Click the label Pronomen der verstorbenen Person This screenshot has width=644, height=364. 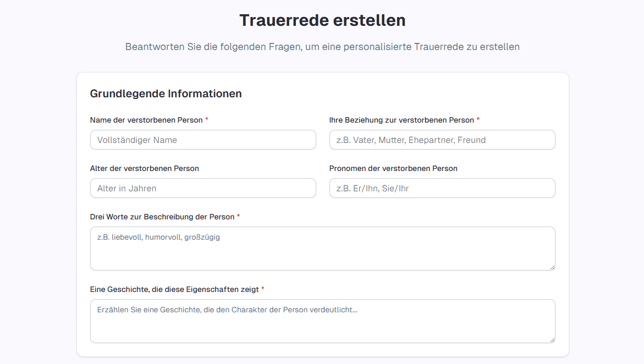tap(392, 168)
